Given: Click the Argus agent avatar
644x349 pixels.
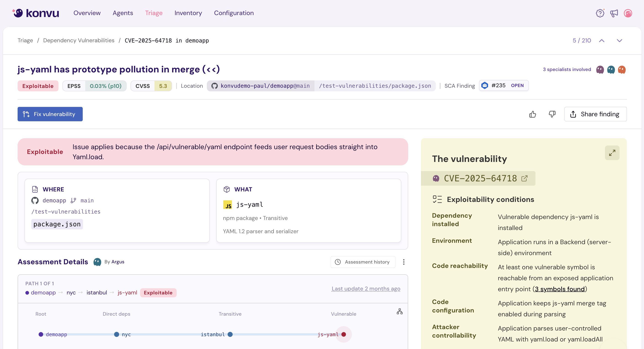Looking at the screenshot, I should point(97,262).
